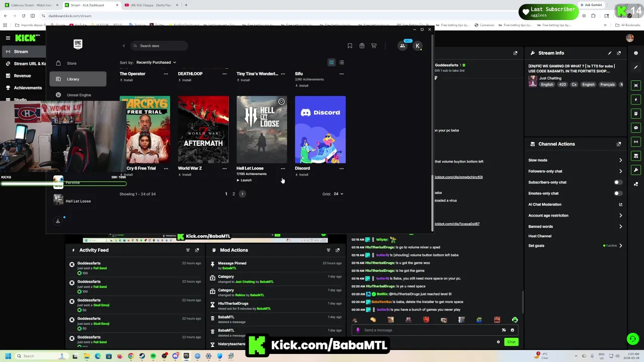Open chat settings gear icon
This screenshot has width=644, height=362.
tap(499, 342)
